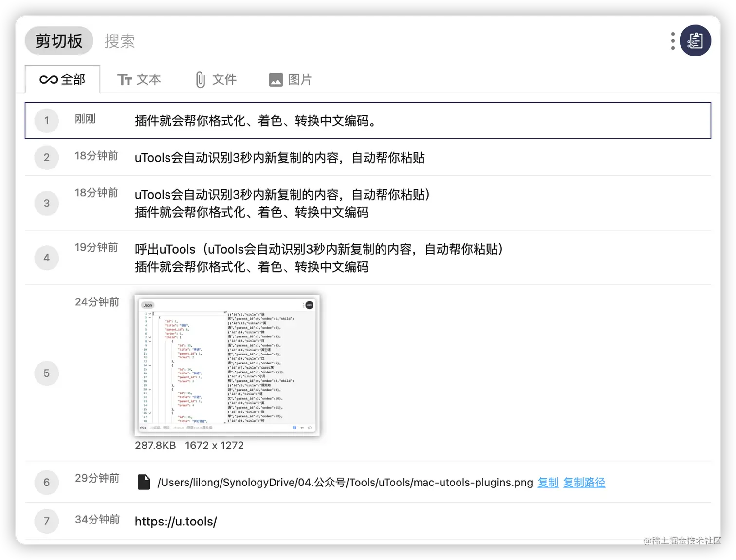736x560 pixels.
Task: Select second entry 'uTools会自动识别3秒内新复制的内容，自动帮你粘贴'
Action: tap(280, 158)
